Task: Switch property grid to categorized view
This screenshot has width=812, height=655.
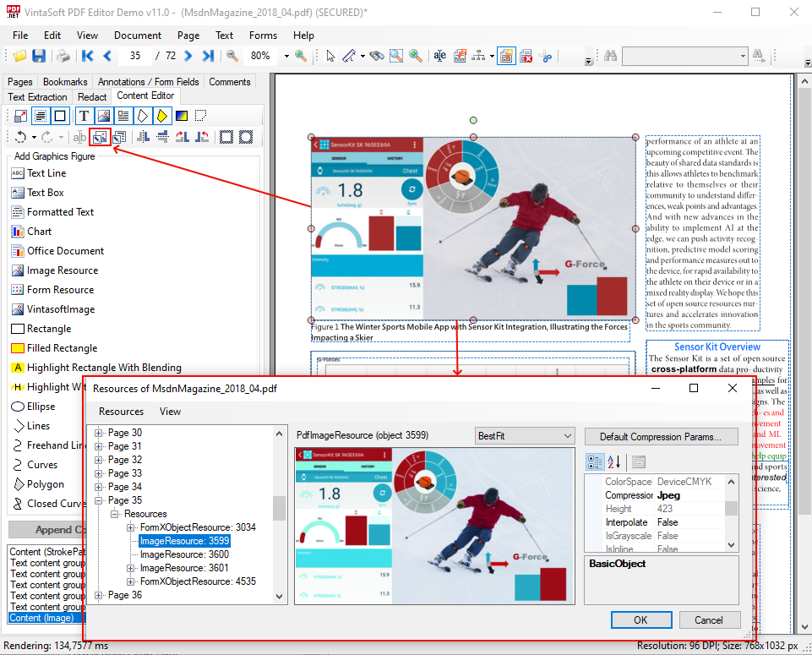Action: click(595, 461)
